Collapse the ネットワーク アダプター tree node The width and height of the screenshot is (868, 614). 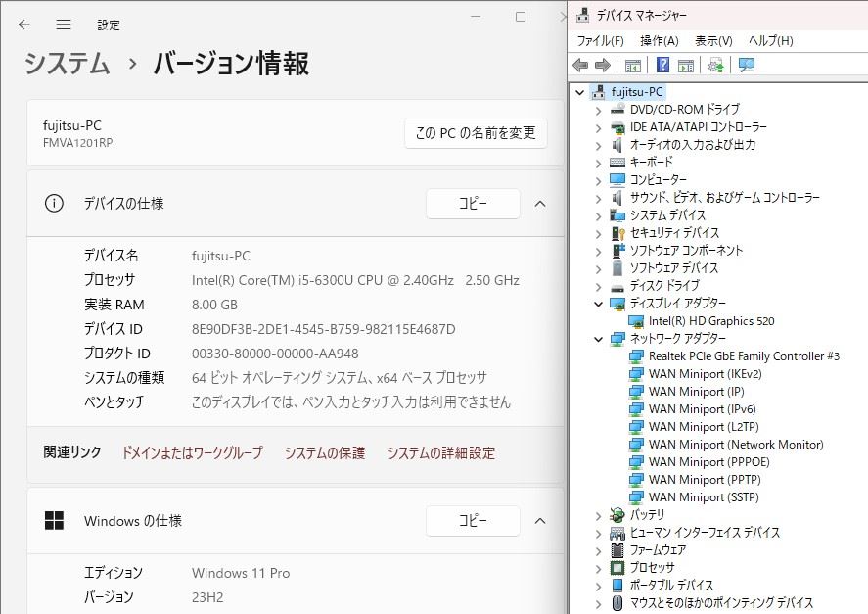pos(599,339)
